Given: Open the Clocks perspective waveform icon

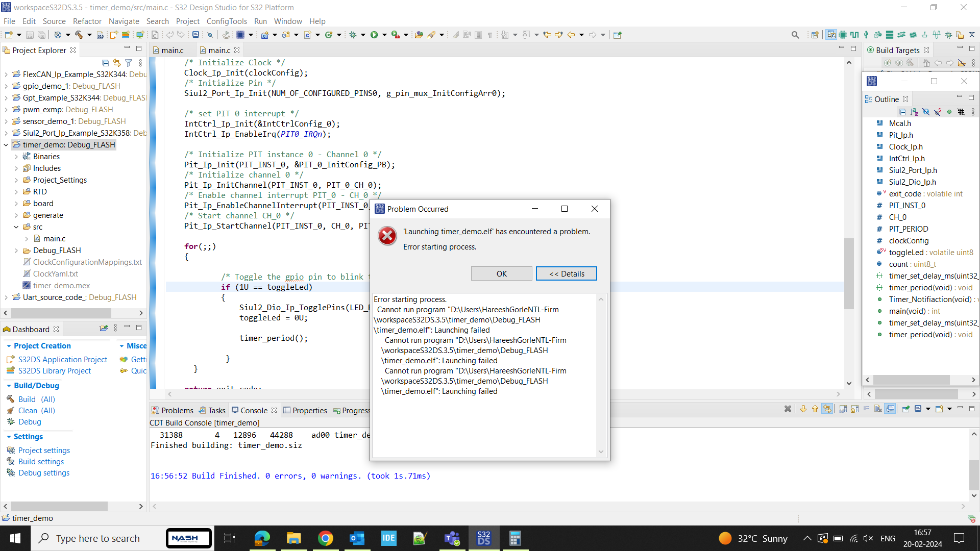Looking at the screenshot, I should (854, 35).
